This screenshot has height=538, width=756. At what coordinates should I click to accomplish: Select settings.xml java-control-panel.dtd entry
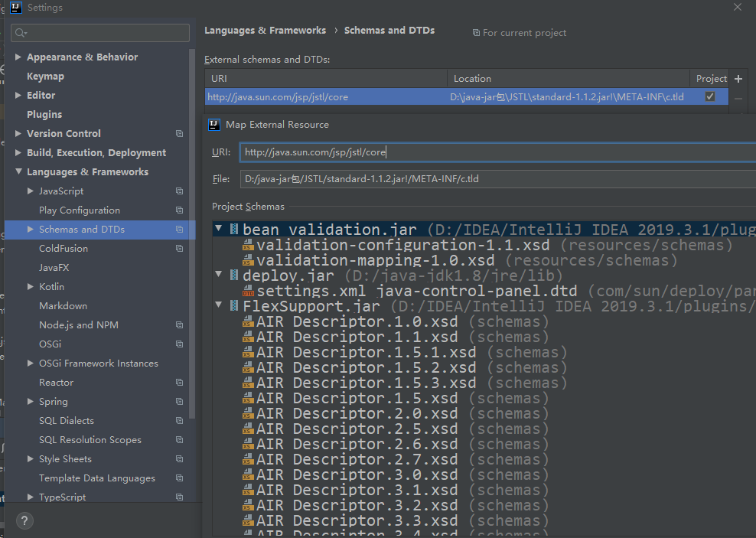tap(416, 291)
